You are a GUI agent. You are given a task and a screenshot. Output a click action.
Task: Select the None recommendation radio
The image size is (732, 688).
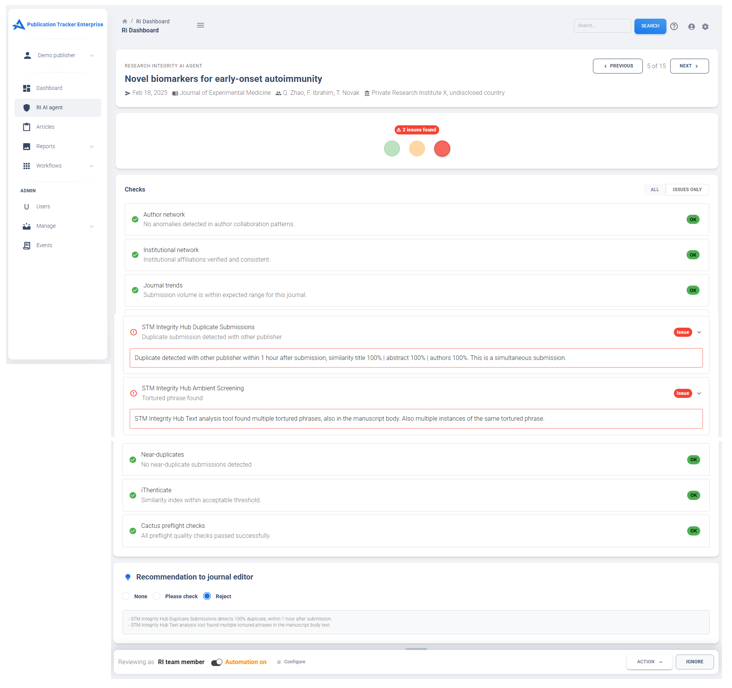point(126,596)
